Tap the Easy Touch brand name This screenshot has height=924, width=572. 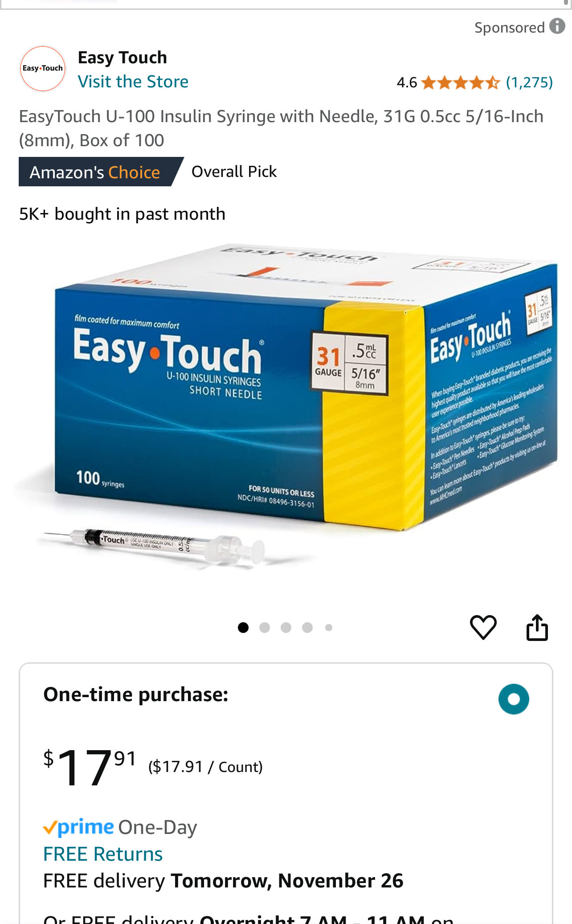pyautogui.click(x=123, y=57)
